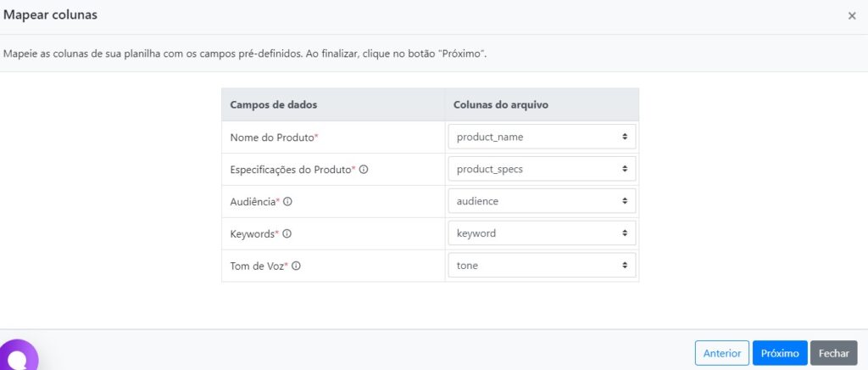Click the Campos de dados column header
The image size is (868, 370).
pos(274,104)
